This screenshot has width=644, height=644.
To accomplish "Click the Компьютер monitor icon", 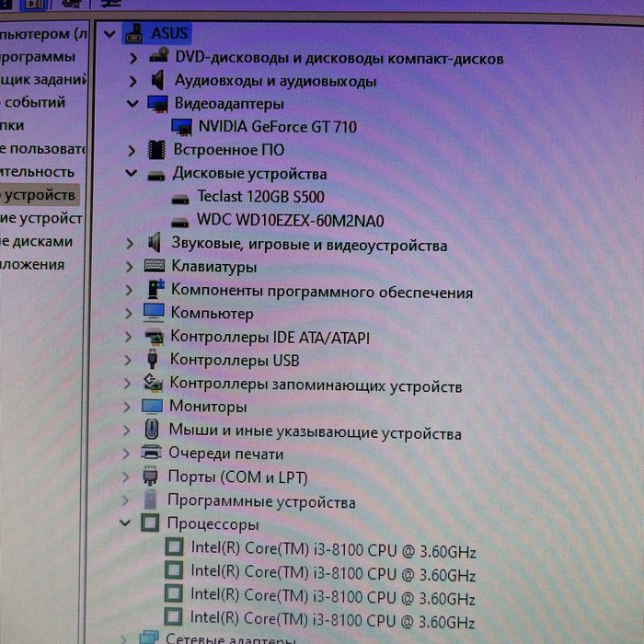I will point(154,313).
